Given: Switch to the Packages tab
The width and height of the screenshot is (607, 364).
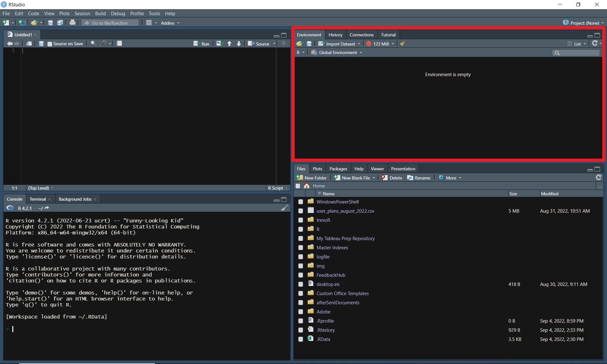Looking at the screenshot, I should point(338,169).
